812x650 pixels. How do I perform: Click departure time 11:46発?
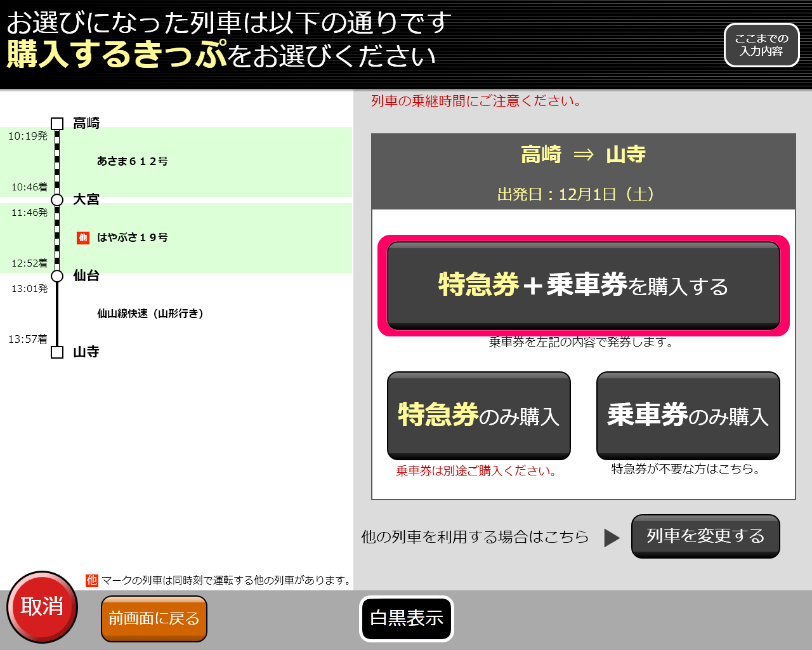point(29,212)
